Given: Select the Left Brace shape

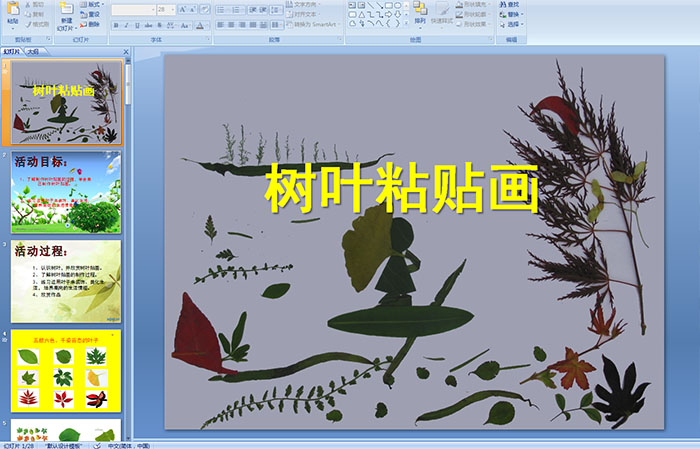Looking at the screenshot, I should pos(388,23).
